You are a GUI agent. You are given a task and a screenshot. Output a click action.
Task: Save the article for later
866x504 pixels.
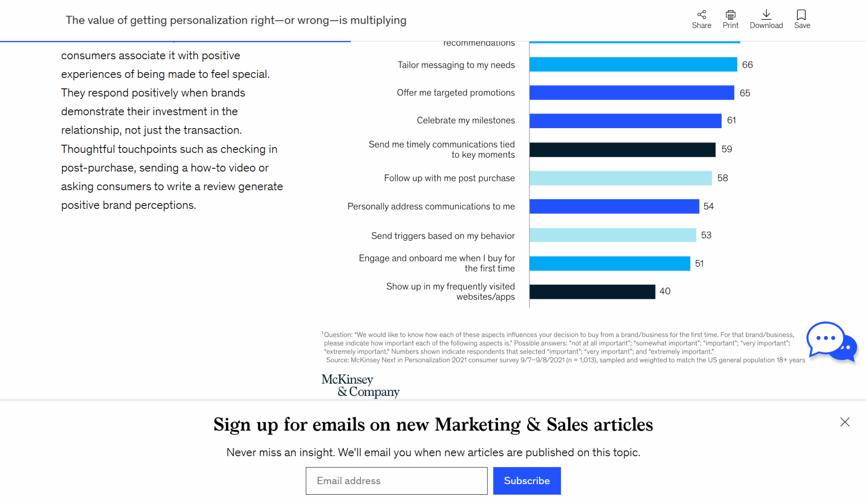tap(801, 19)
